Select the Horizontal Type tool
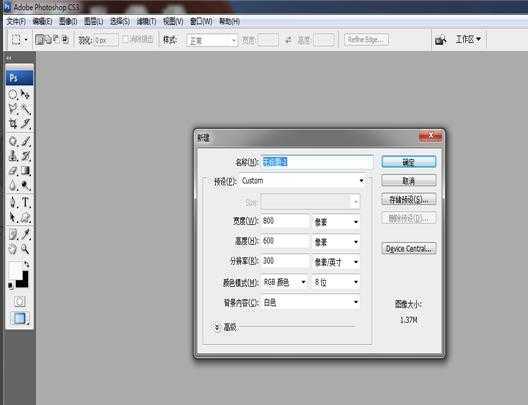528x405 pixels. [25, 202]
